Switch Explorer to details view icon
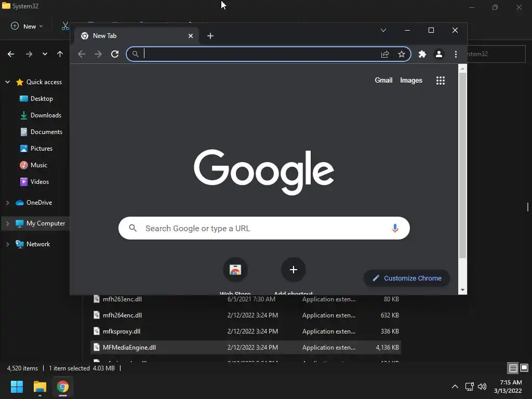Screen dimensions: 532x399 point(513,368)
